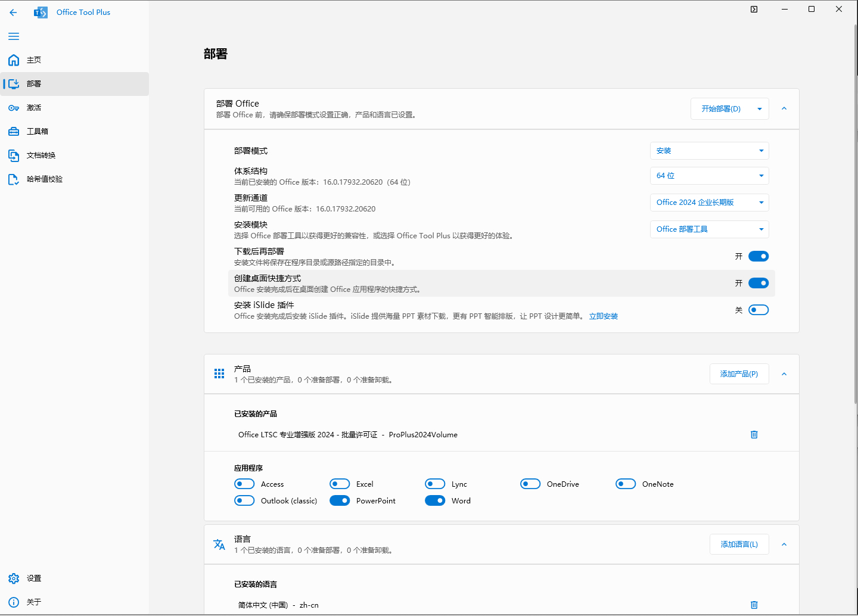Click the back arrow icon
Viewport: 858px width, 616px height.
pos(13,12)
